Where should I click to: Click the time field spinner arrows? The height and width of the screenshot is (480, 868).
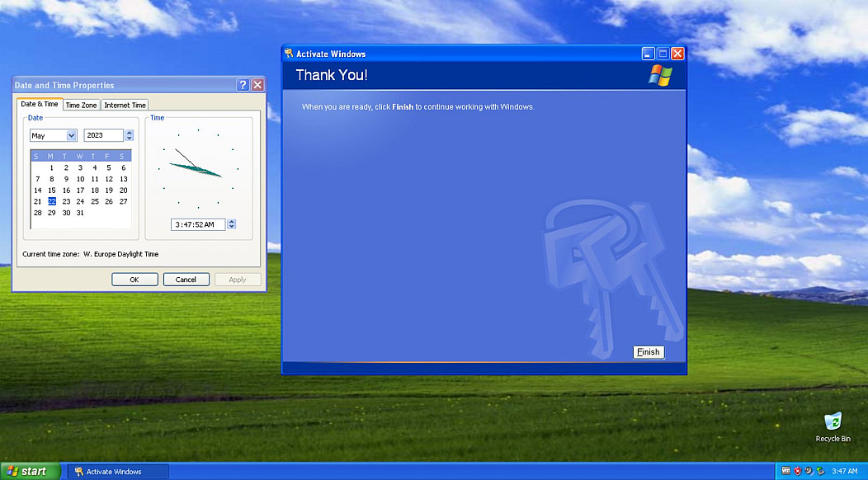pos(231,224)
